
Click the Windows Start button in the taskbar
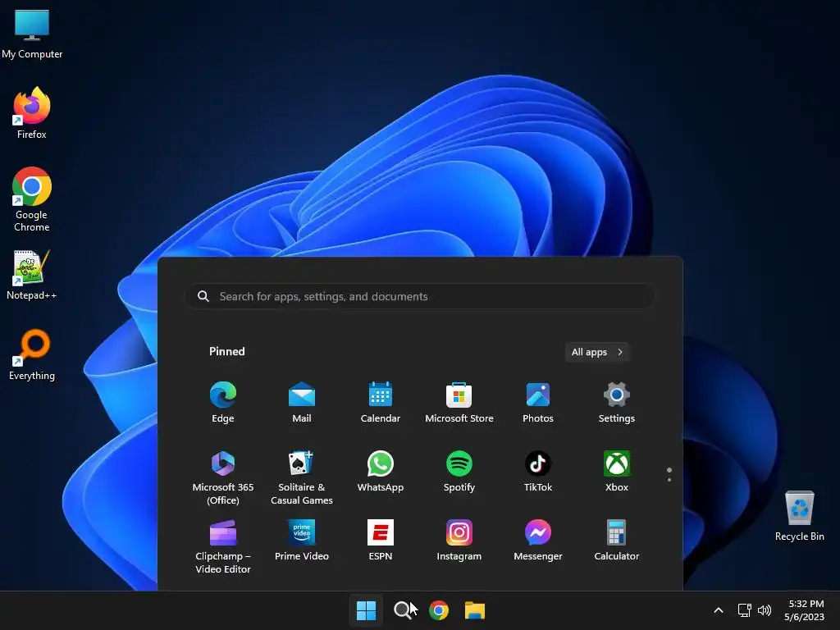pos(367,610)
